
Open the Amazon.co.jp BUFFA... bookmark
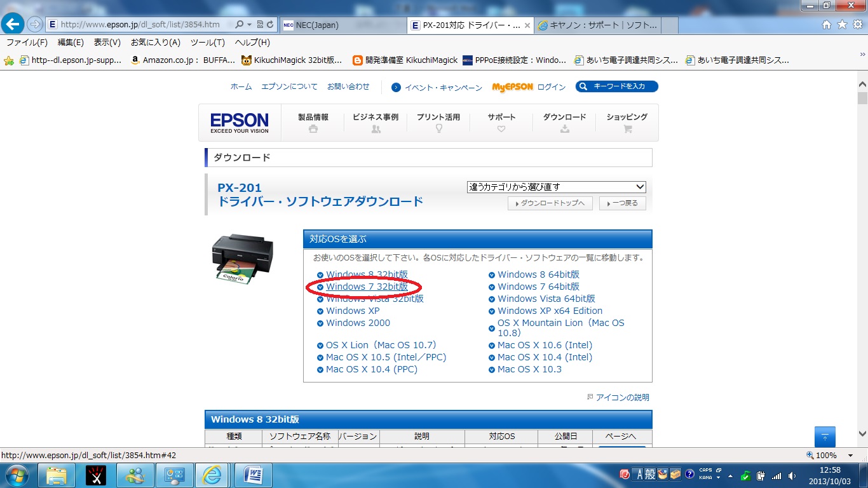coord(182,60)
